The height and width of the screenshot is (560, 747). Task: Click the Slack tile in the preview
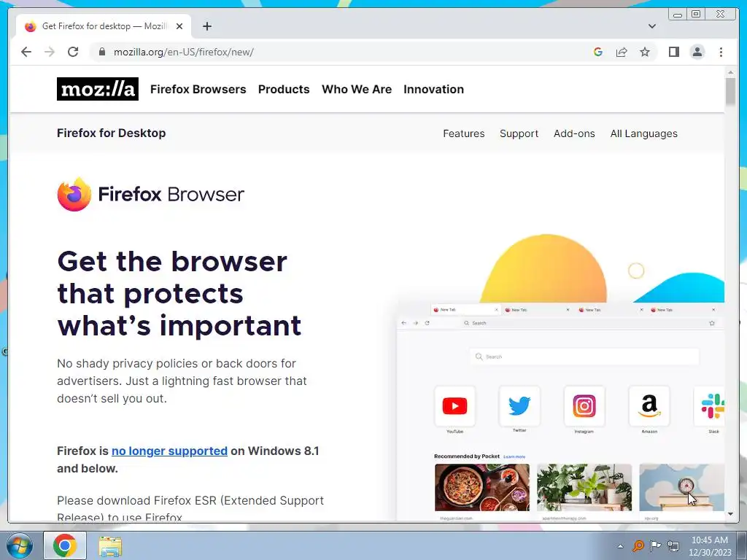pyautogui.click(x=710, y=406)
